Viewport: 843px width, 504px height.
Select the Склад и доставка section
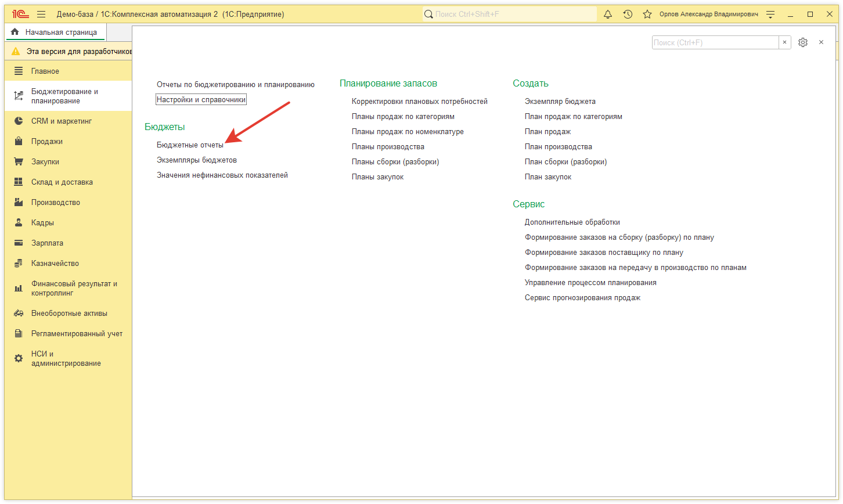tap(62, 182)
